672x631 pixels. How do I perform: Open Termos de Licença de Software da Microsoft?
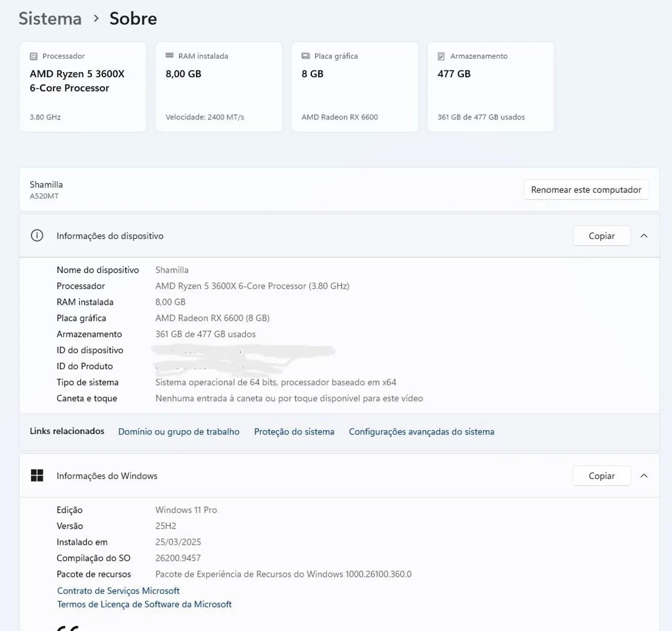point(144,604)
